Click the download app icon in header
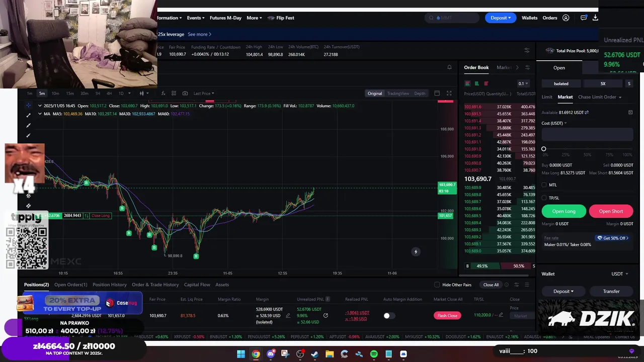 pos(595,18)
